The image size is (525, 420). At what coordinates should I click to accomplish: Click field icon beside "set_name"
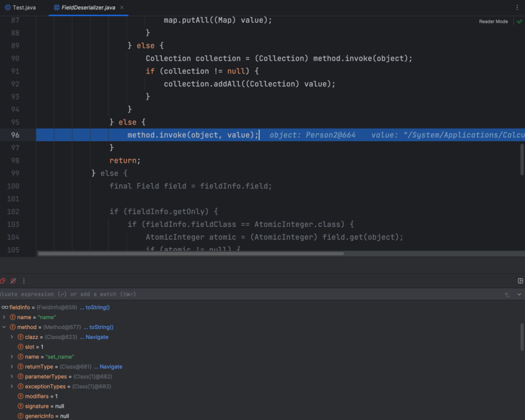click(20, 357)
